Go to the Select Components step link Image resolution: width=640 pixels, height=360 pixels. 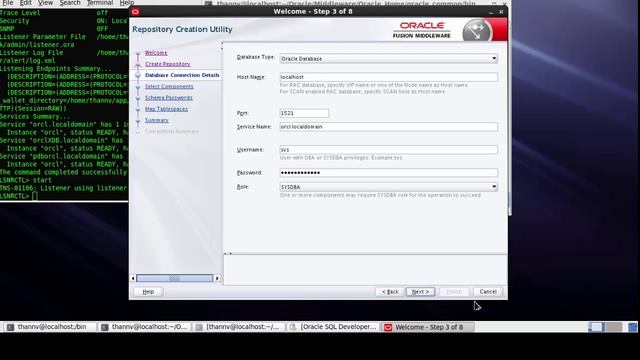169,87
